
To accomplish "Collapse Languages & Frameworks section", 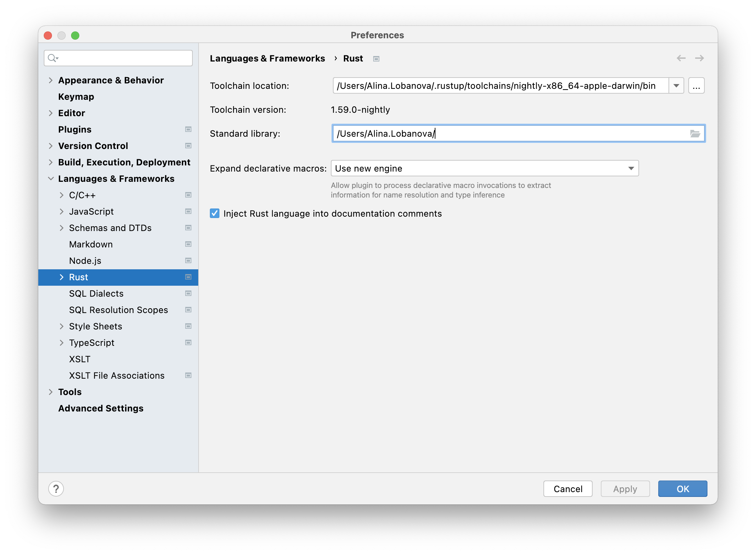I will point(51,179).
